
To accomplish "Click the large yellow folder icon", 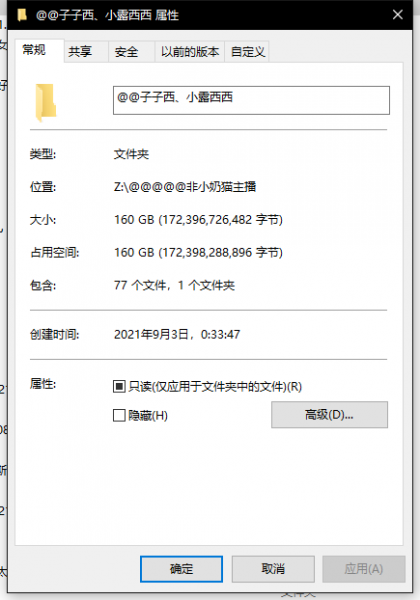I will point(46,103).
